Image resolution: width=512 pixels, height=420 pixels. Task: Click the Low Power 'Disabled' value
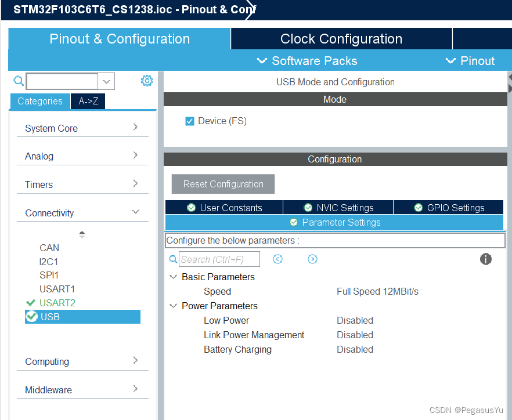pos(355,320)
